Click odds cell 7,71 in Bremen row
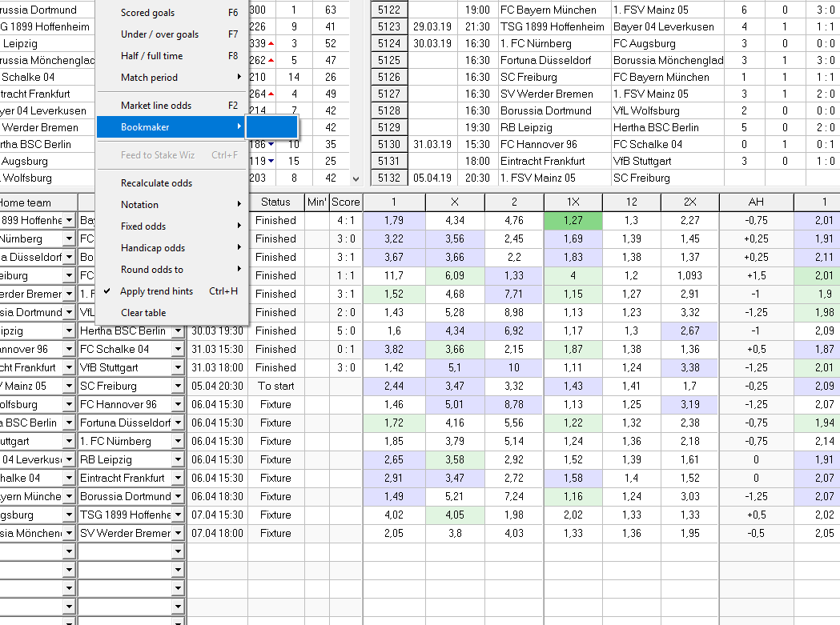This screenshot has height=625, width=840. (514, 294)
